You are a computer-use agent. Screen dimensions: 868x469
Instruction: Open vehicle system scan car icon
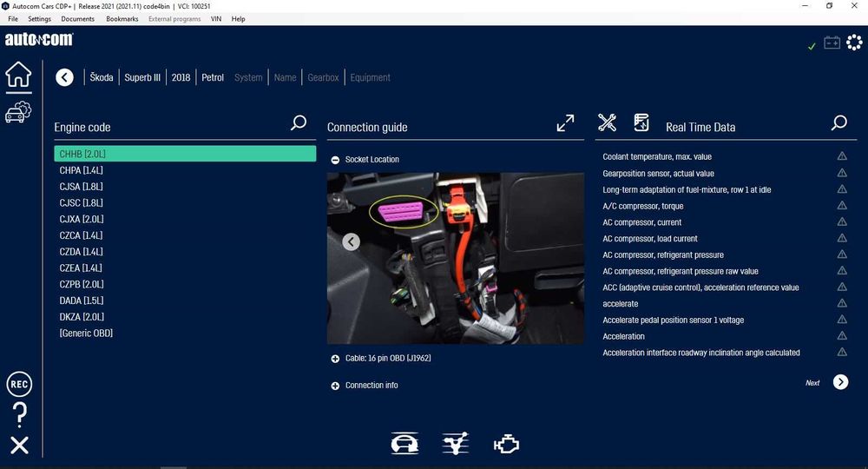404,444
